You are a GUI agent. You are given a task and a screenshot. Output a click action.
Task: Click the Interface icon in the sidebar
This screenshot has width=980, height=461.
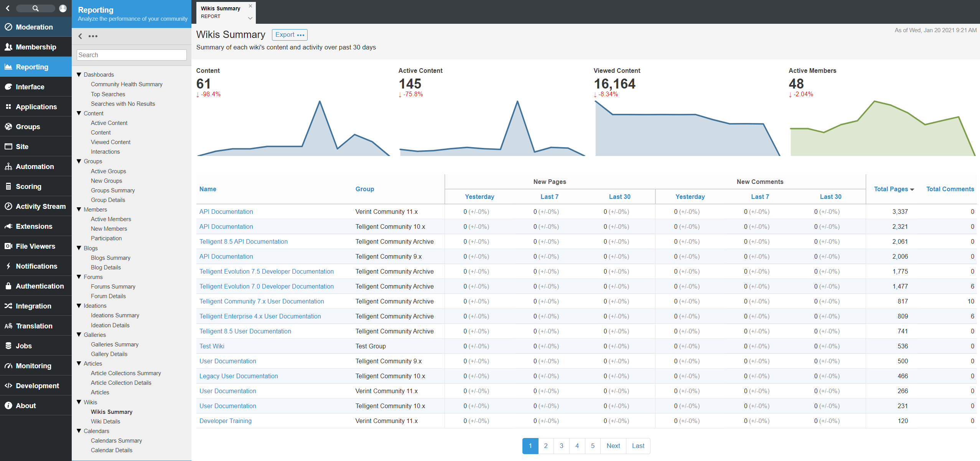tap(8, 87)
